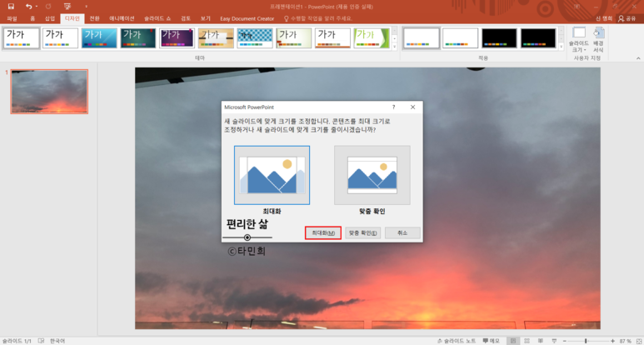
Task: Click the 공유 (Share) button
Action: [627, 19]
